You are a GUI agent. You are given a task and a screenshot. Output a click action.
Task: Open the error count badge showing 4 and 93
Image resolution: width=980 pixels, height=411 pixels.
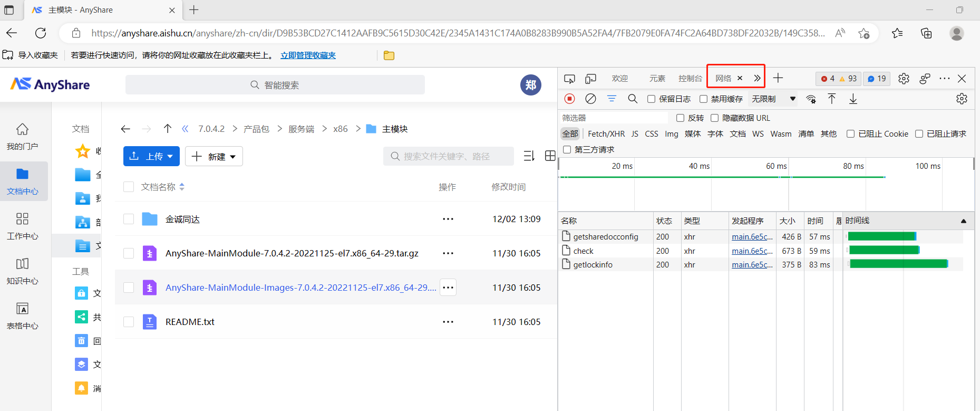tap(838, 79)
